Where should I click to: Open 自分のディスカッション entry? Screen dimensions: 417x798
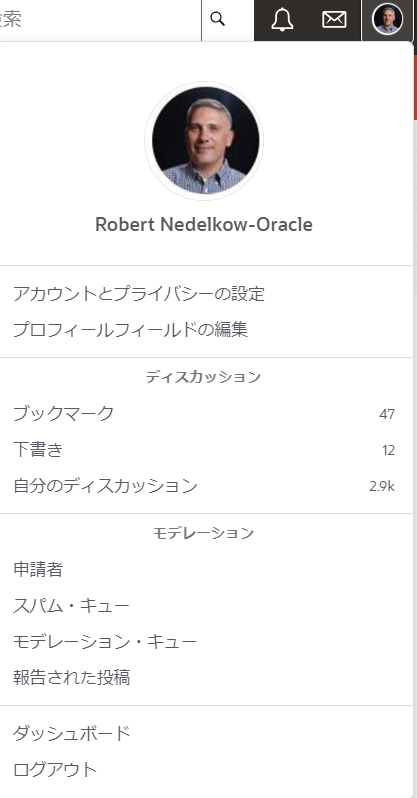click(x=204, y=486)
